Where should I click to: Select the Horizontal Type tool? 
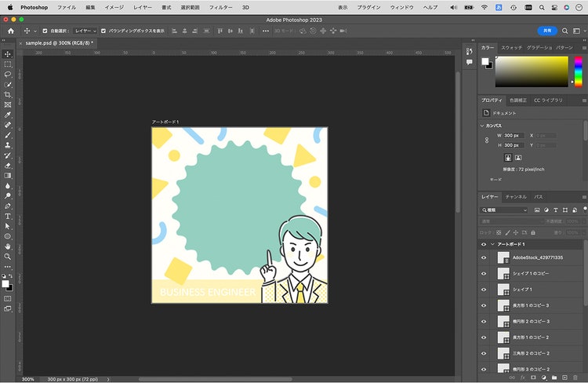(x=8, y=217)
